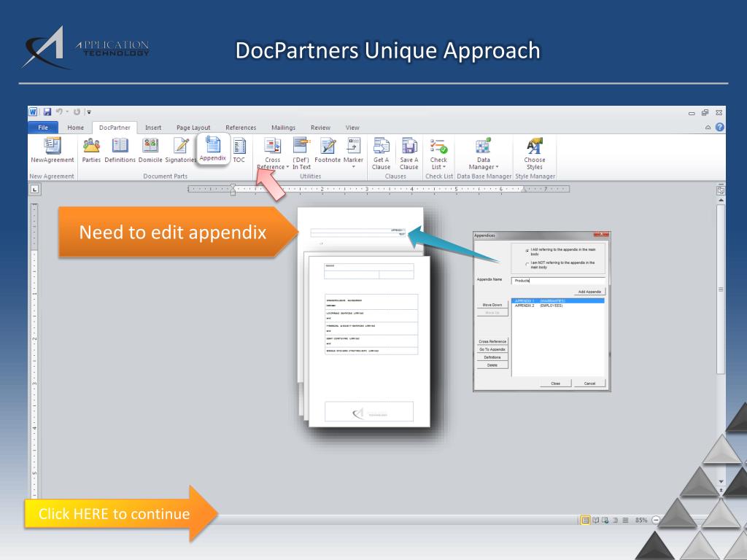747x560 pixels.
Task: Expand the Marker dropdown arrow
Action: coord(354,167)
